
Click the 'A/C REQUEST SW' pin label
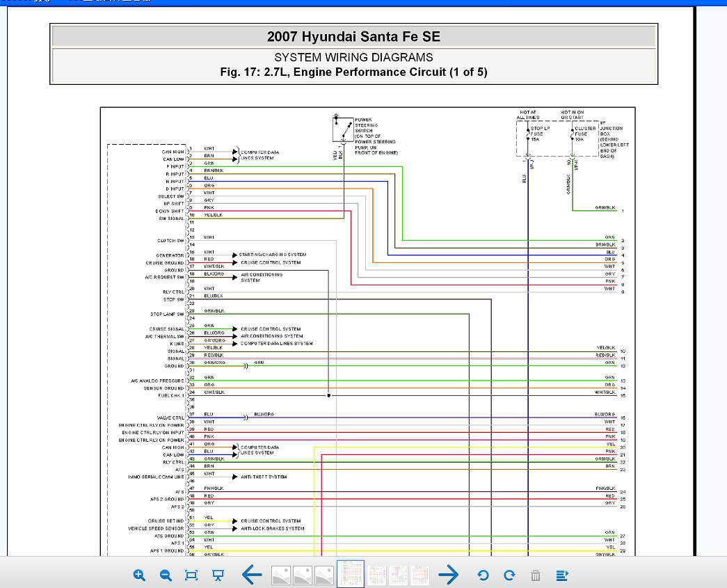click(x=165, y=278)
